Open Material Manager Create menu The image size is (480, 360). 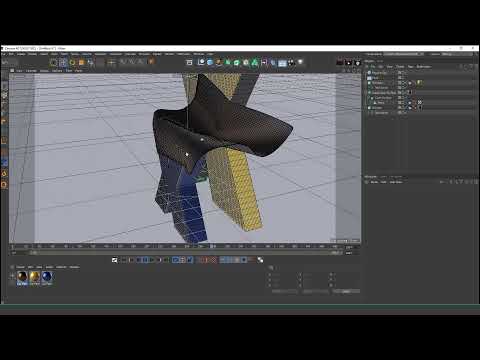tap(21, 267)
